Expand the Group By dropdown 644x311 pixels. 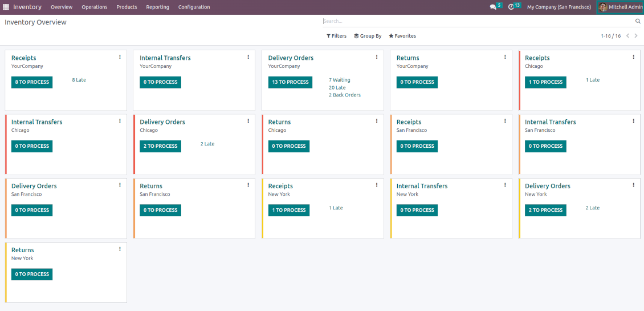pos(368,36)
